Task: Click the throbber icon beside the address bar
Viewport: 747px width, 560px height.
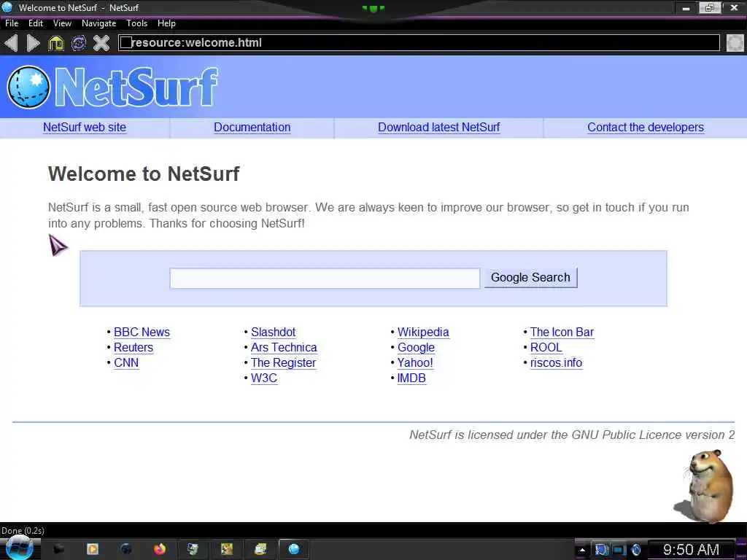Action: (735, 43)
